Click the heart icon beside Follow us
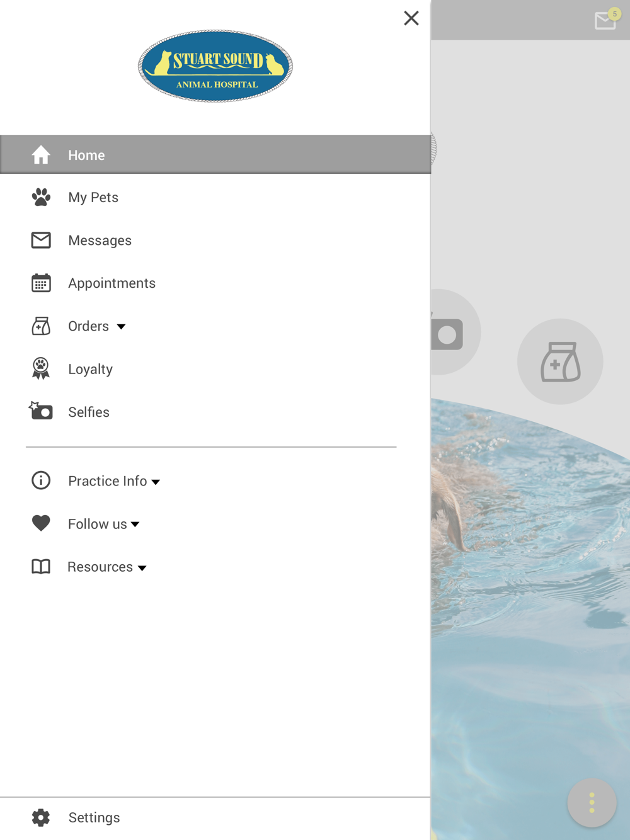This screenshot has width=630, height=840. coord(41,523)
